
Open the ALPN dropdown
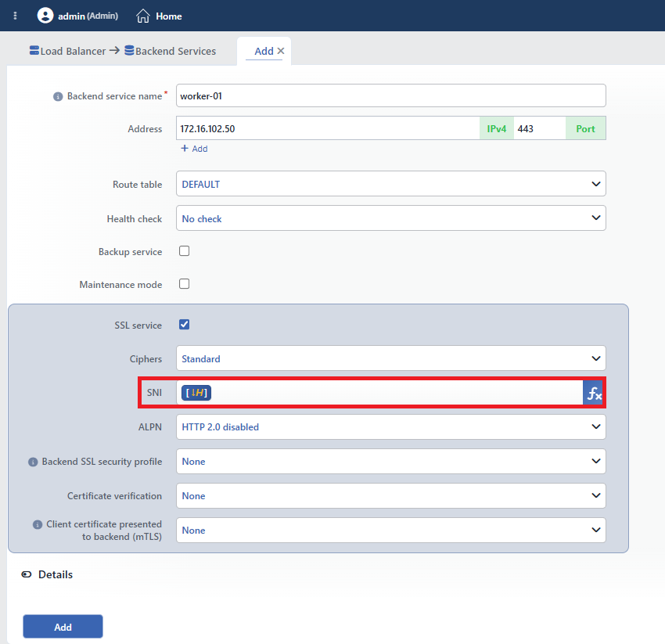391,426
